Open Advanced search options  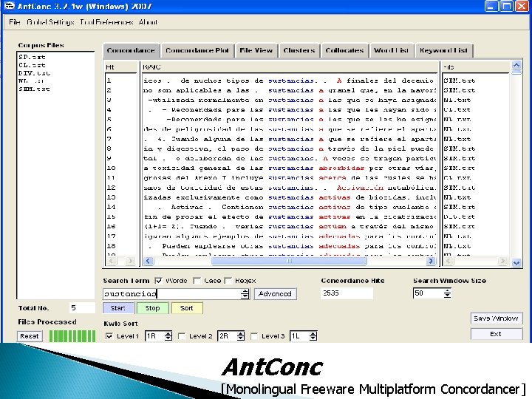pyautogui.click(x=275, y=294)
